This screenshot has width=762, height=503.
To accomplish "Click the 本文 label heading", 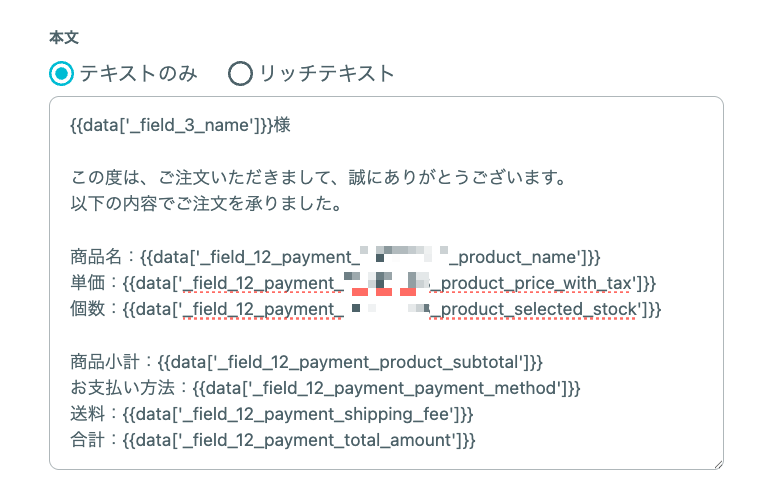I will click(x=64, y=37).
